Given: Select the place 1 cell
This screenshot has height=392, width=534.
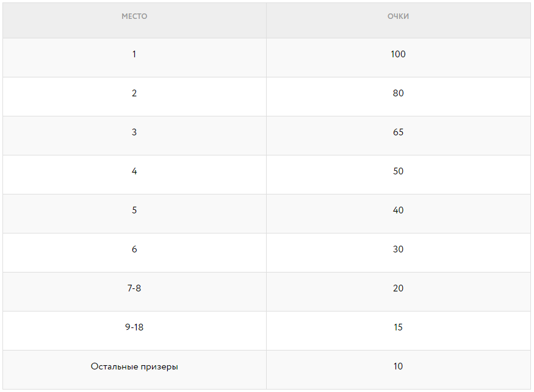Looking at the screenshot, I should point(134,54).
